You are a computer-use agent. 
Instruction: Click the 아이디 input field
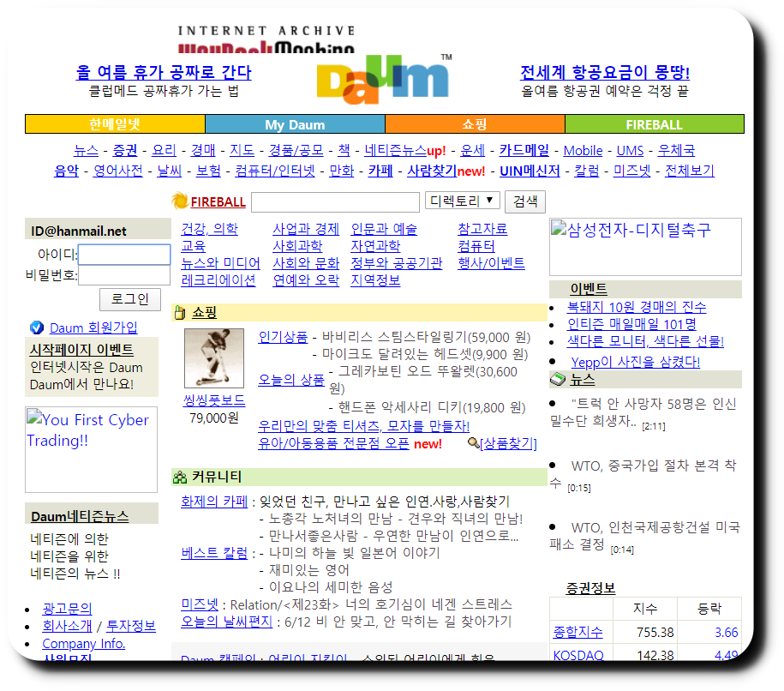point(124,255)
